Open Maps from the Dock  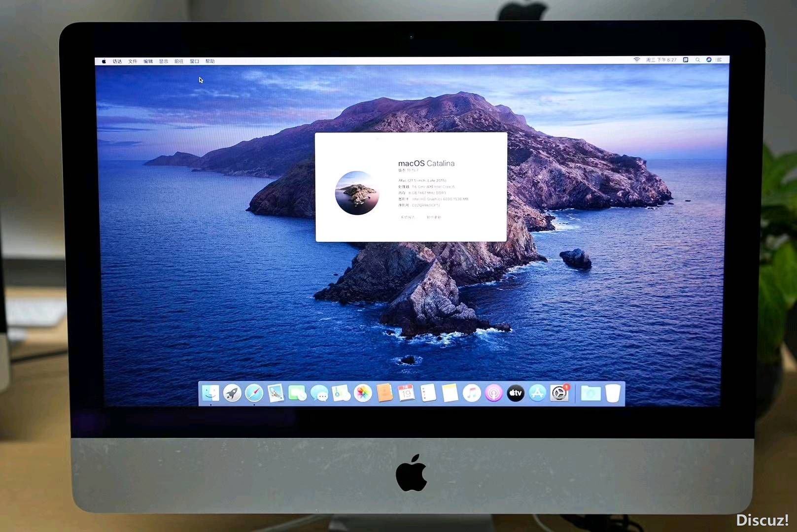[341, 393]
